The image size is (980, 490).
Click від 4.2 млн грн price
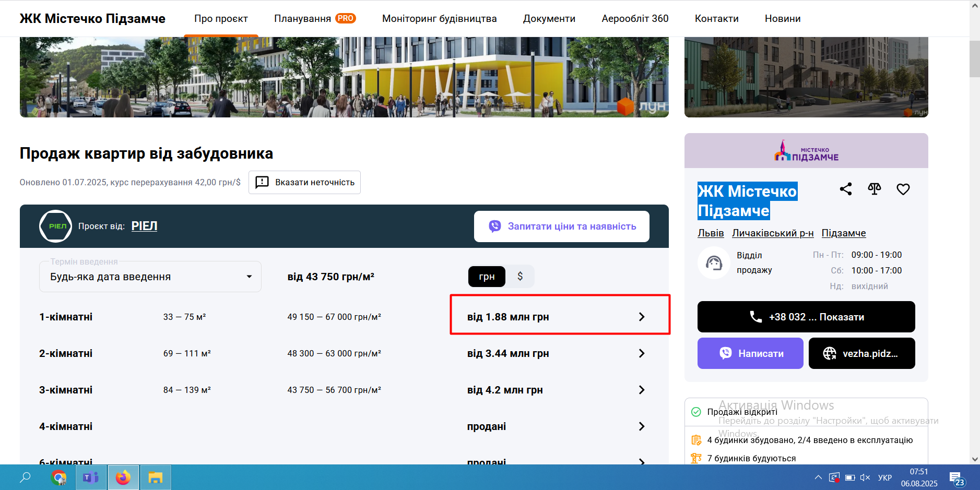(505, 390)
